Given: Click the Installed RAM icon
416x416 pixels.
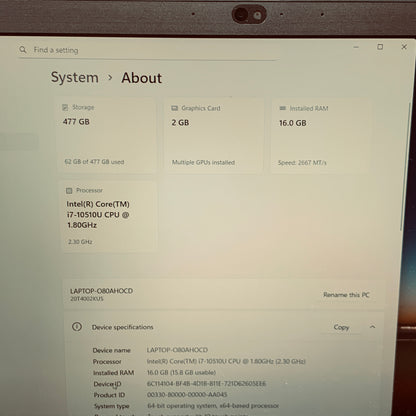Looking at the screenshot, I should [x=282, y=108].
